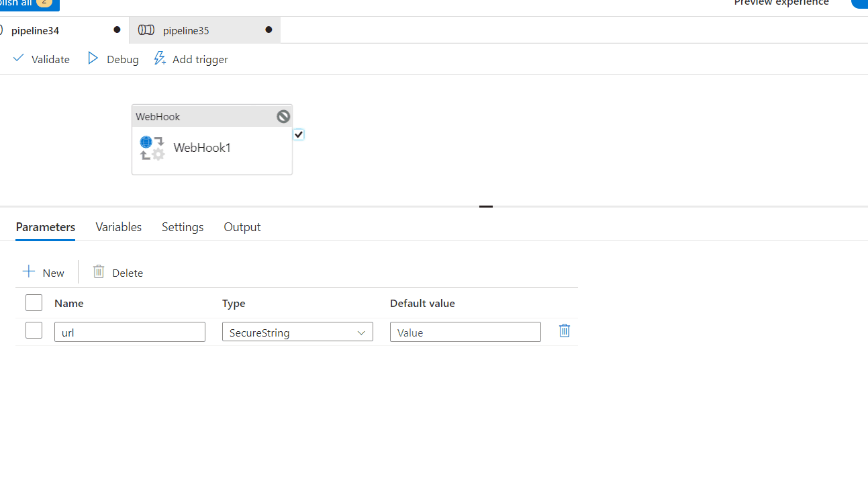Click the pipeline icon on pipeline35 tab

[x=146, y=30]
